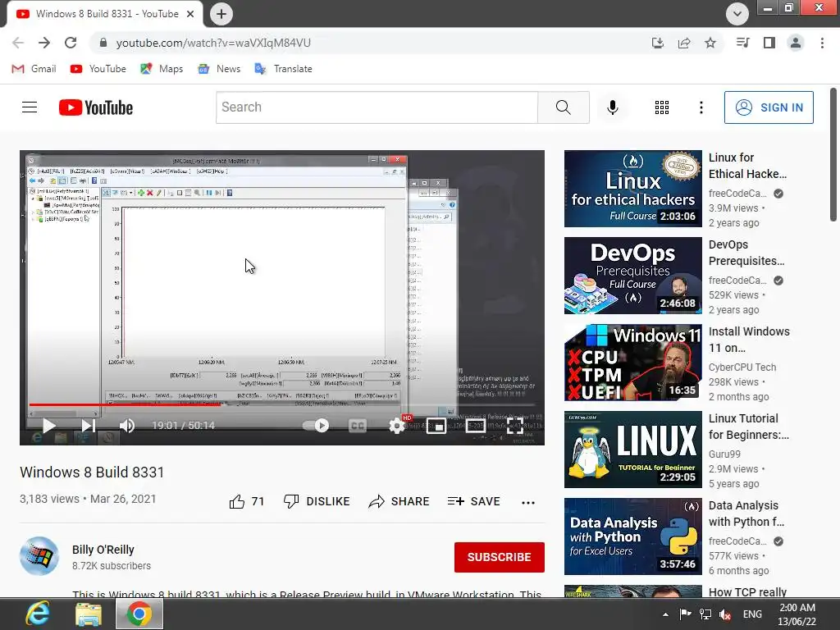Open Chrome profile avatar
The height and width of the screenshot is (630, 840).
click(796, 43)
